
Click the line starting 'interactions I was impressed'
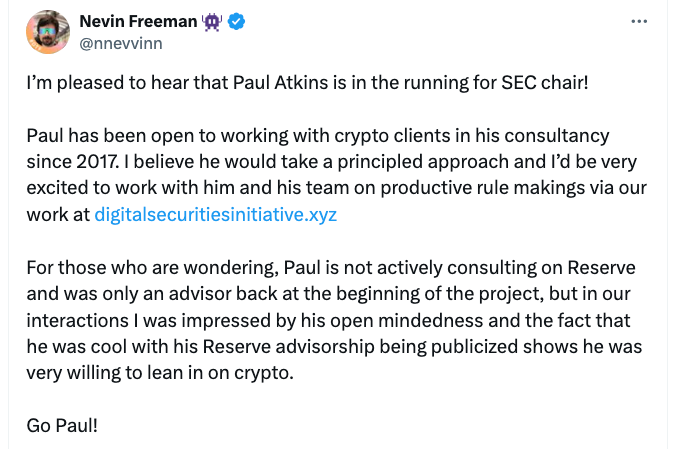pos(328,321)
